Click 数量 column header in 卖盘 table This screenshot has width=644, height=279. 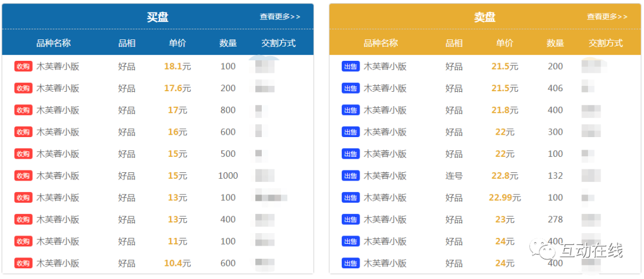(x=555, y=43)
